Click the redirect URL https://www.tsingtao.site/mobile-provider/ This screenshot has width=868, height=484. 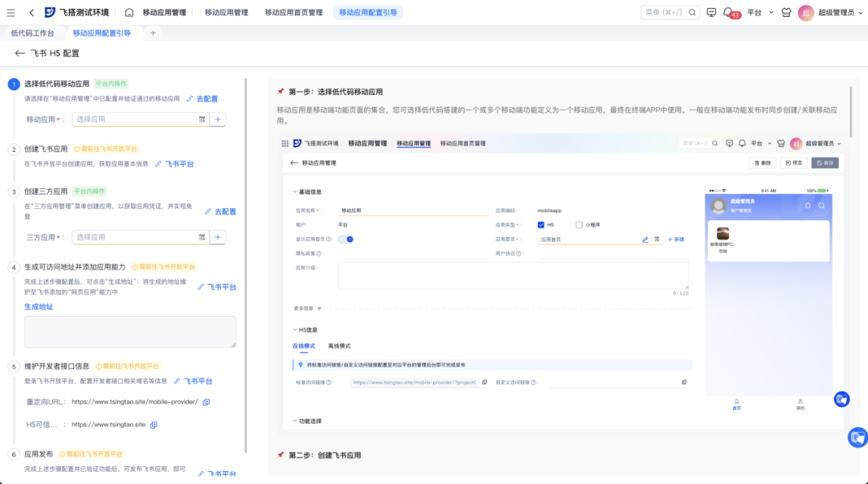tap(134, 402)
